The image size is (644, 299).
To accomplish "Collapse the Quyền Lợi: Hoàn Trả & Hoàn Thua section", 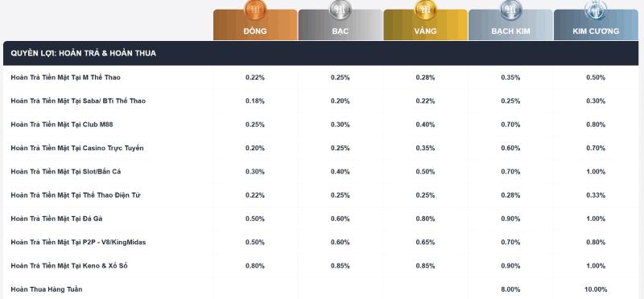I will click(x=320, y=53).
